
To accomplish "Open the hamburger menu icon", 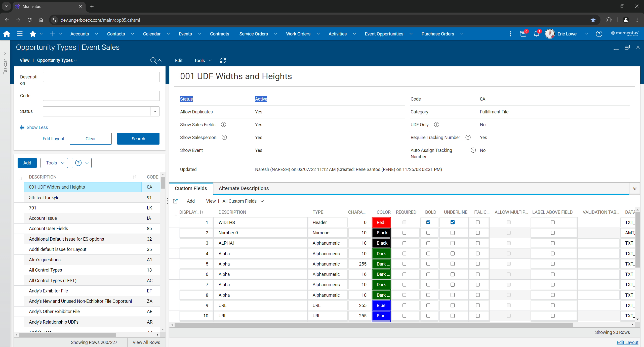I will click(x=20, y=34).
